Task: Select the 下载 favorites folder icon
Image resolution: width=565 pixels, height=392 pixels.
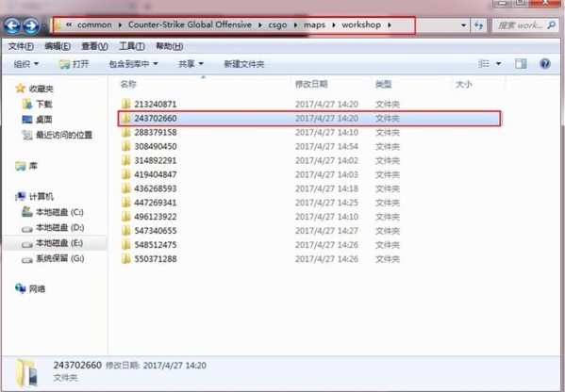Action: pyautogui.click(x=27, y=104)
